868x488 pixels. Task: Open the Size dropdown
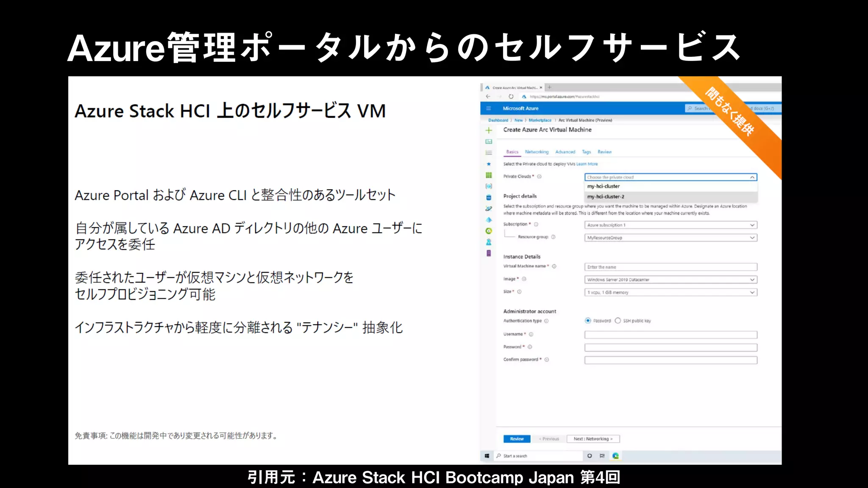click(671, 292)
